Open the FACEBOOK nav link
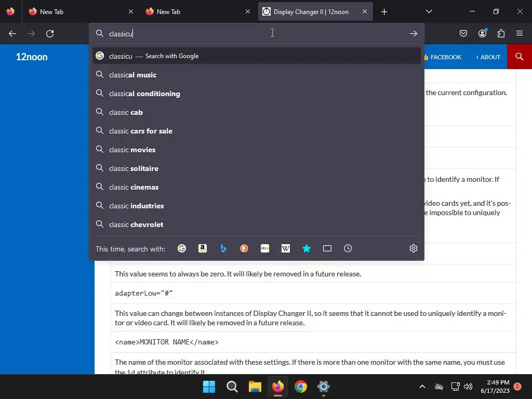Viewport: 532px width, 399px height. click(x=443, y=57)
